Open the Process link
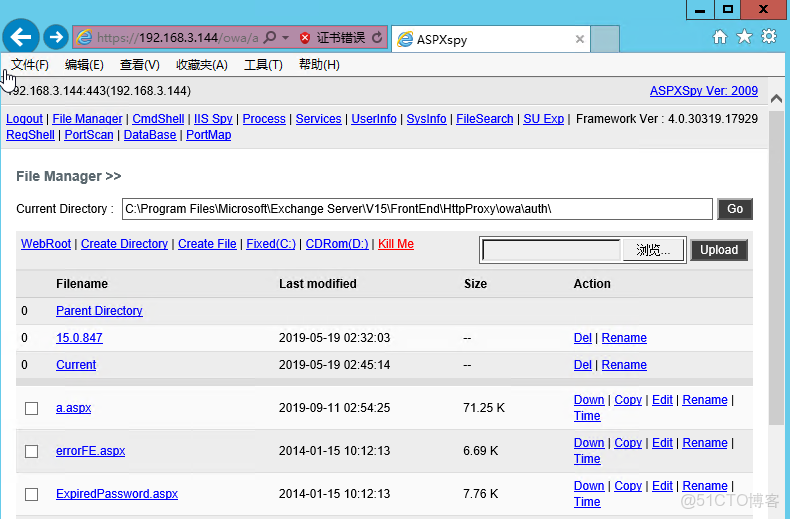 [264, 119]
